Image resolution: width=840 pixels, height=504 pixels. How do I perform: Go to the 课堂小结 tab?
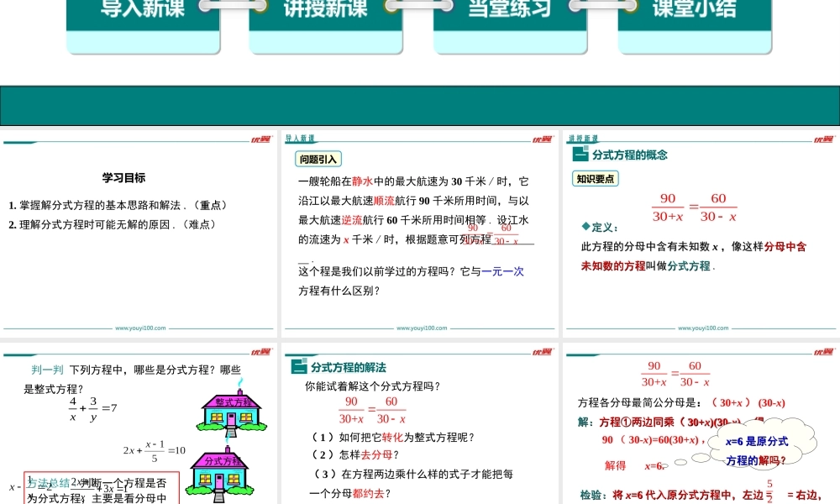694,12
